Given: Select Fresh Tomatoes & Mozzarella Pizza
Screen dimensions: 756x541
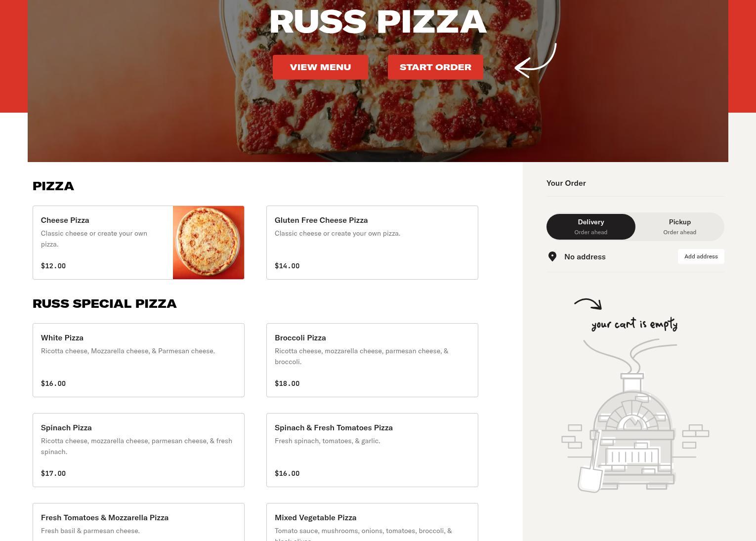Looking at the screenshot, I should [138, 522].
